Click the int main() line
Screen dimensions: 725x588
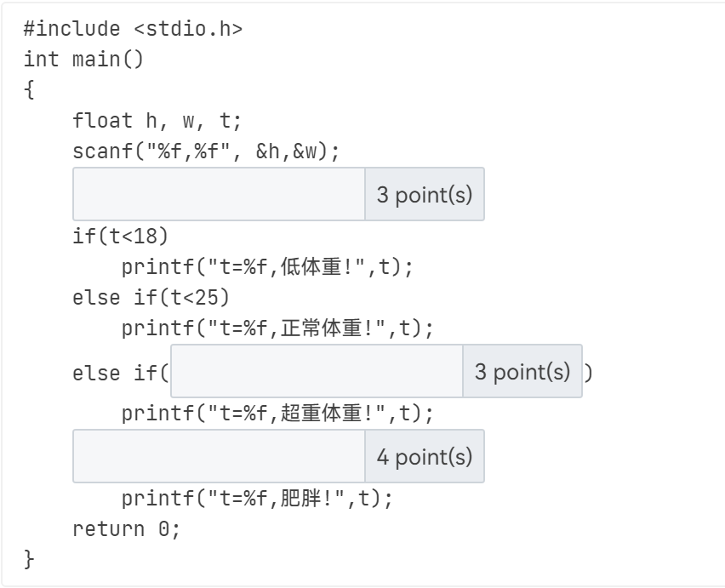[x=83, y=60]
